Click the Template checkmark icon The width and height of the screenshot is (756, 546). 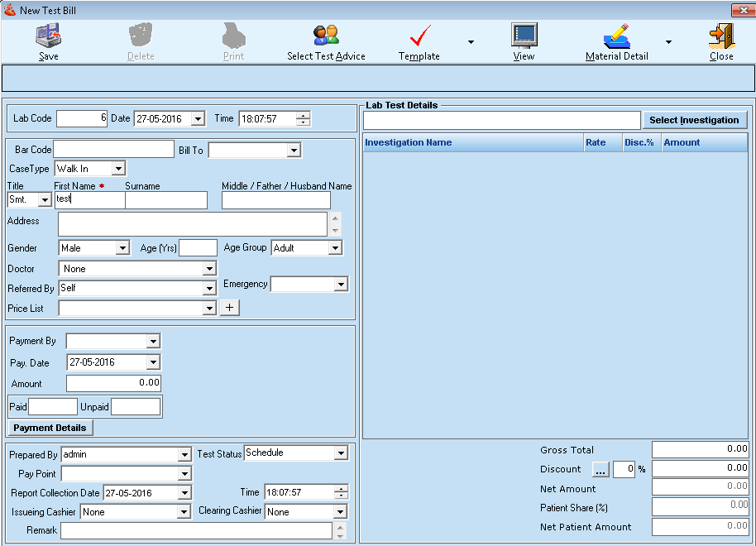419,36
